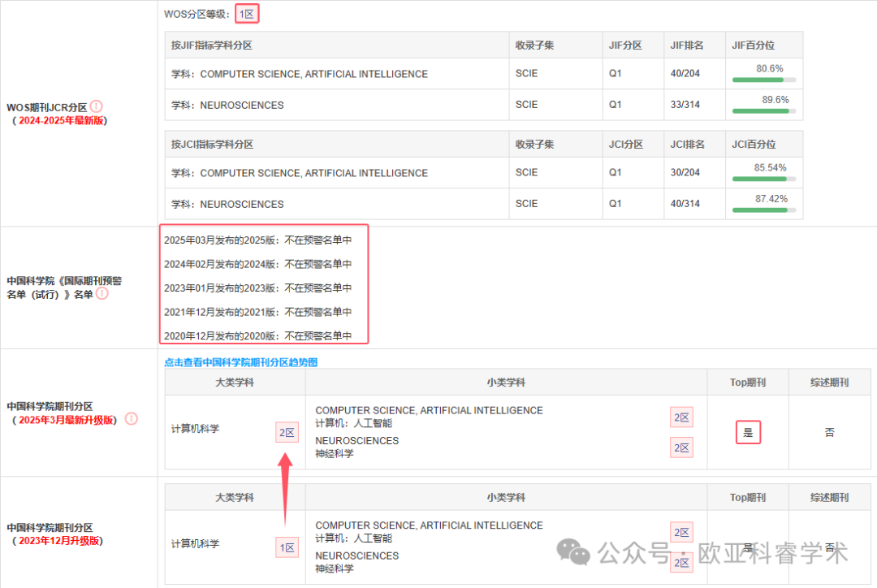Click 2023年01月发布的2023版 warning list entry
Screen dimensions: 877x588
pos(258,288)
